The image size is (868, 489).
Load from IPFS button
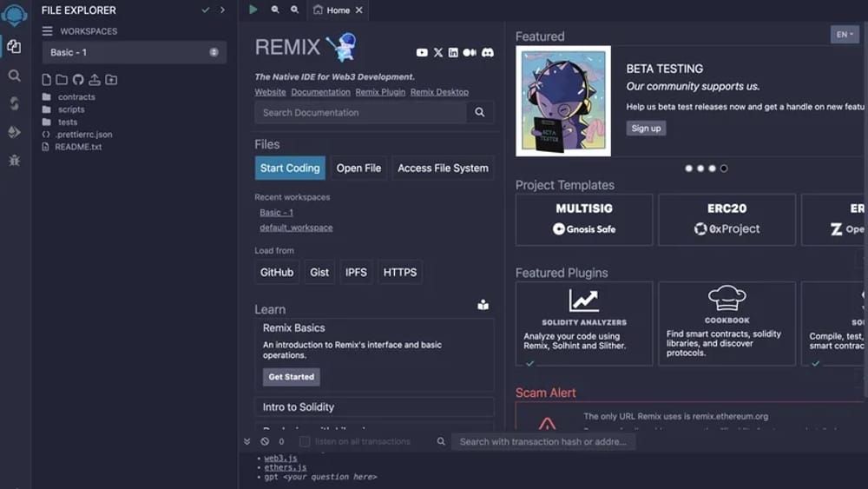[x=356, y=272]
